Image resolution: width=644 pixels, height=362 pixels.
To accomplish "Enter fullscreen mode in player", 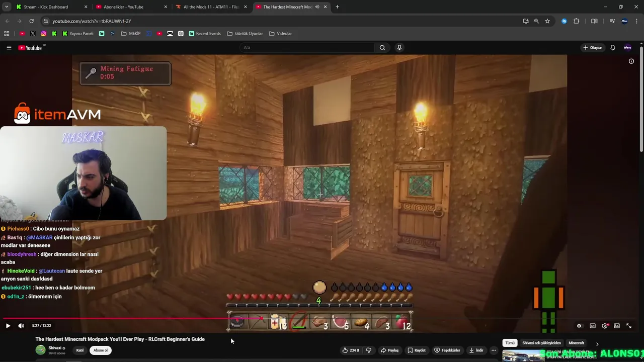I will [x=629, y=326].
